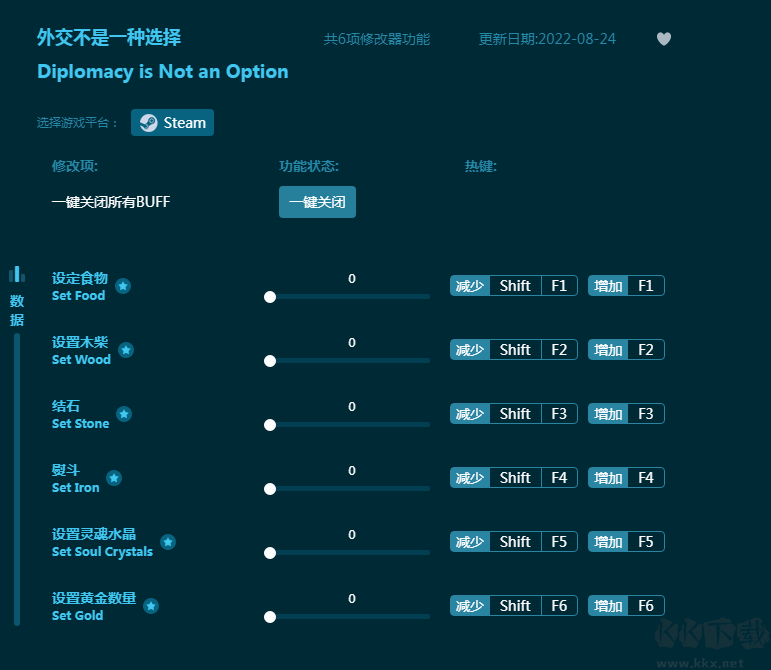Click 增加 button for Set Wood
The image size is (771, 670).
pyautogui.click(x=608, y=350)
